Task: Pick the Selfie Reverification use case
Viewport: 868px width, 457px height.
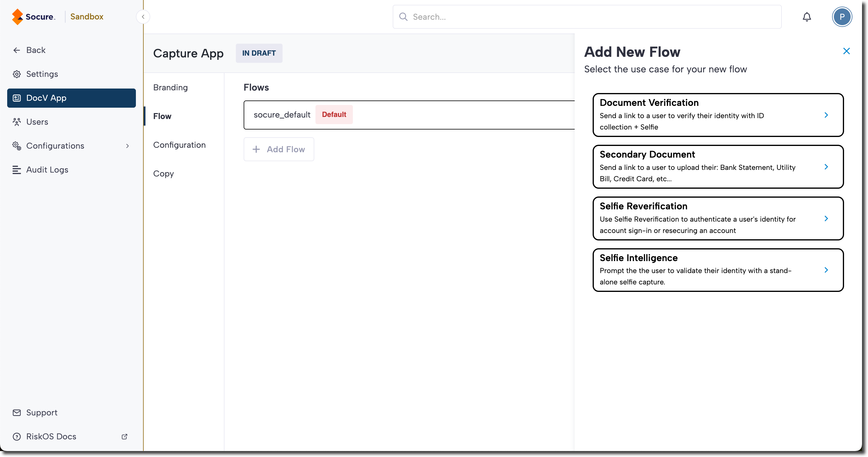Action: 718,218
